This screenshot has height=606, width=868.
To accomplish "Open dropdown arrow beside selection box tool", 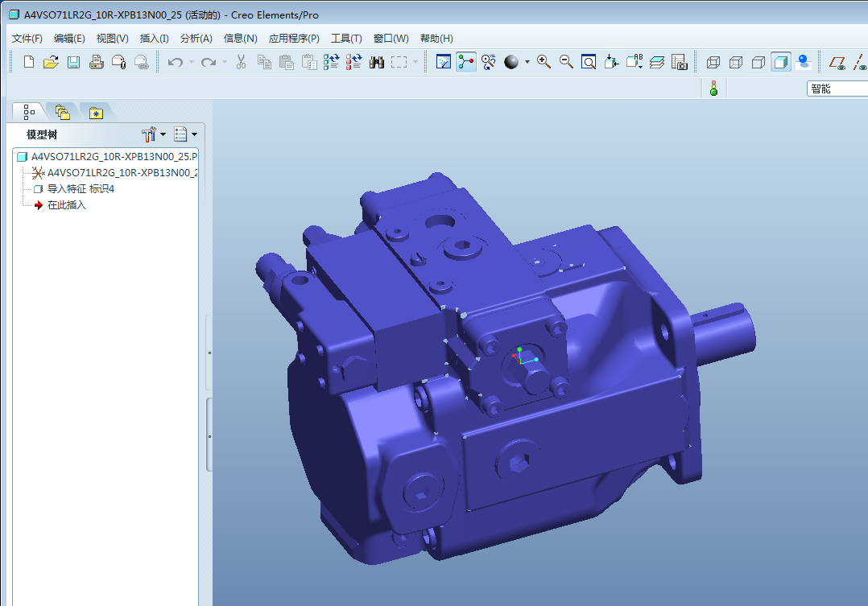I will (415, 62).
